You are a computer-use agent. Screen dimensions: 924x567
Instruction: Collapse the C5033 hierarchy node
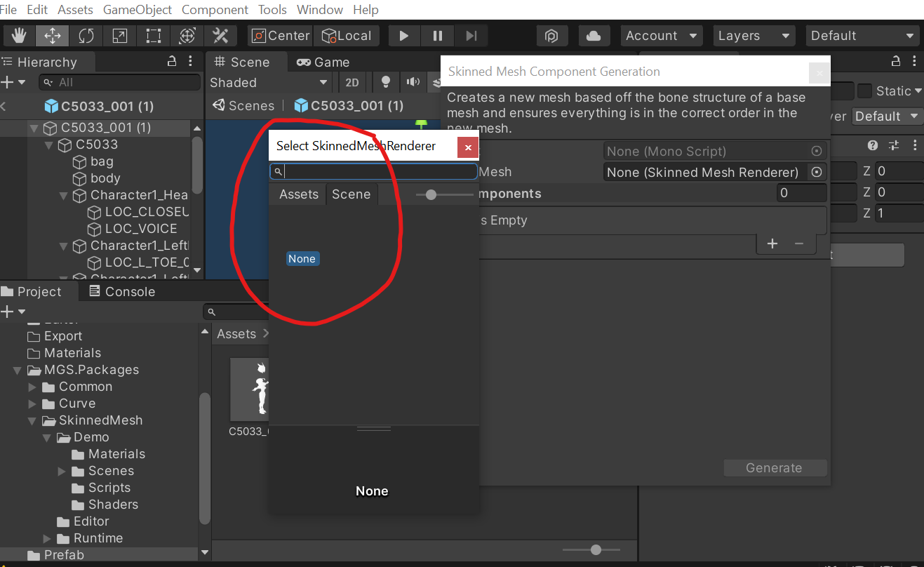tap(48, 145)
